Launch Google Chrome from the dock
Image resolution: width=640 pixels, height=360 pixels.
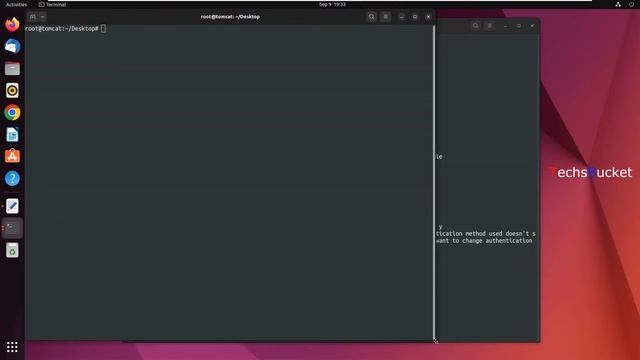(12, 112)
